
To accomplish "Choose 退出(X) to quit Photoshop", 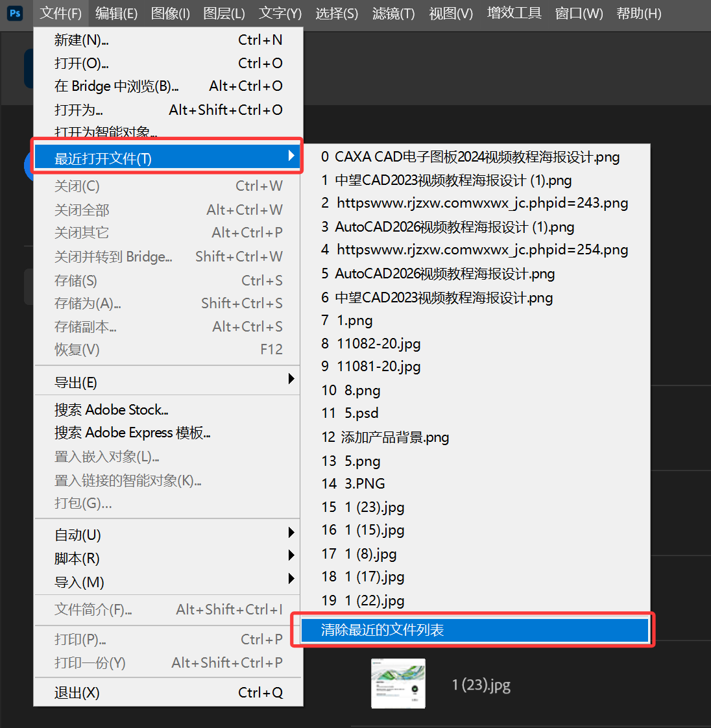I will pos(168,693).
